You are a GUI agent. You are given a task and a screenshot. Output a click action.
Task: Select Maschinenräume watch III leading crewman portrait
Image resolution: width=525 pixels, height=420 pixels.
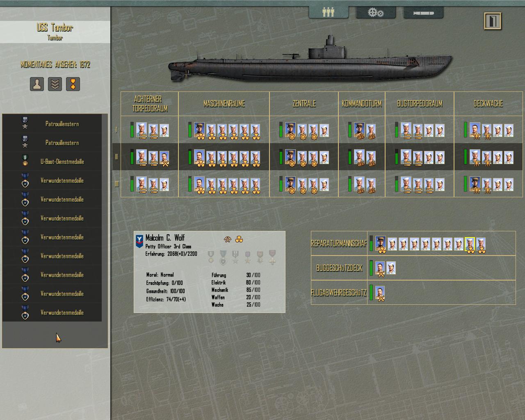click(x=199, y=185)
